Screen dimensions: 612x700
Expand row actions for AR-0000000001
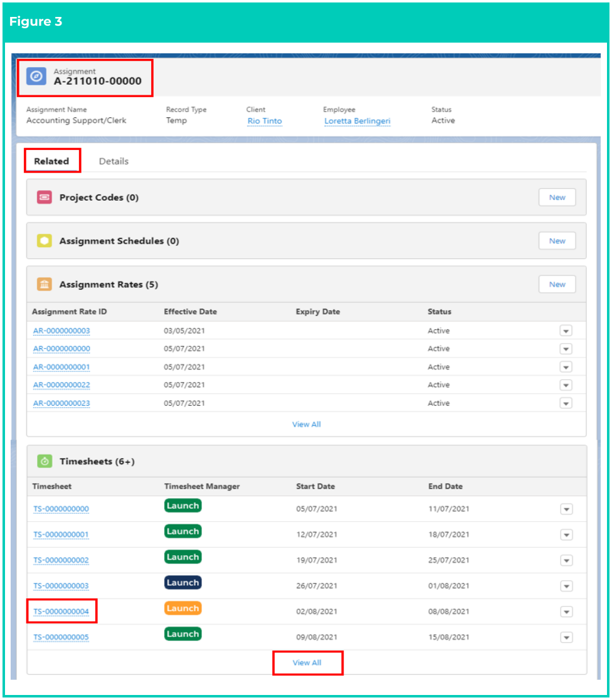(x=566, y=367)
